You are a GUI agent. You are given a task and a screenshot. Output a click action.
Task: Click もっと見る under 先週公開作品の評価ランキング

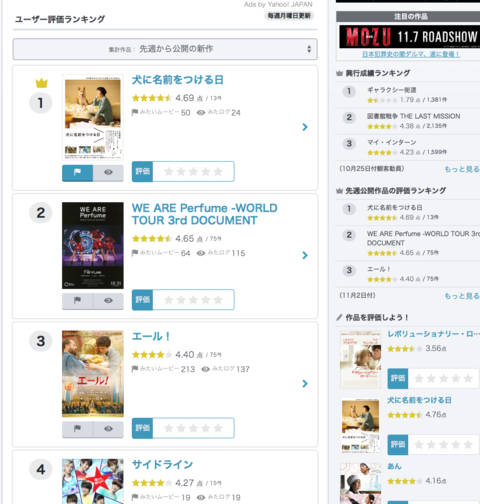[462, 296]
